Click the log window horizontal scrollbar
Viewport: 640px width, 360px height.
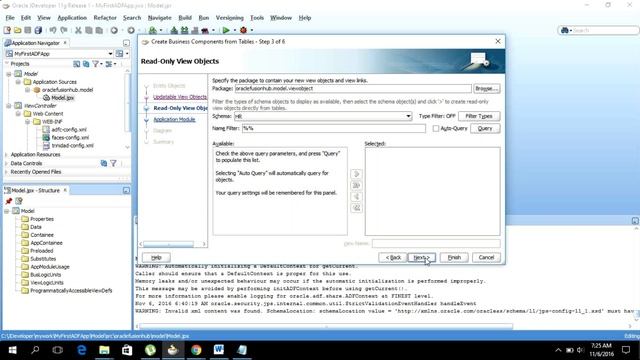(326, 327)
